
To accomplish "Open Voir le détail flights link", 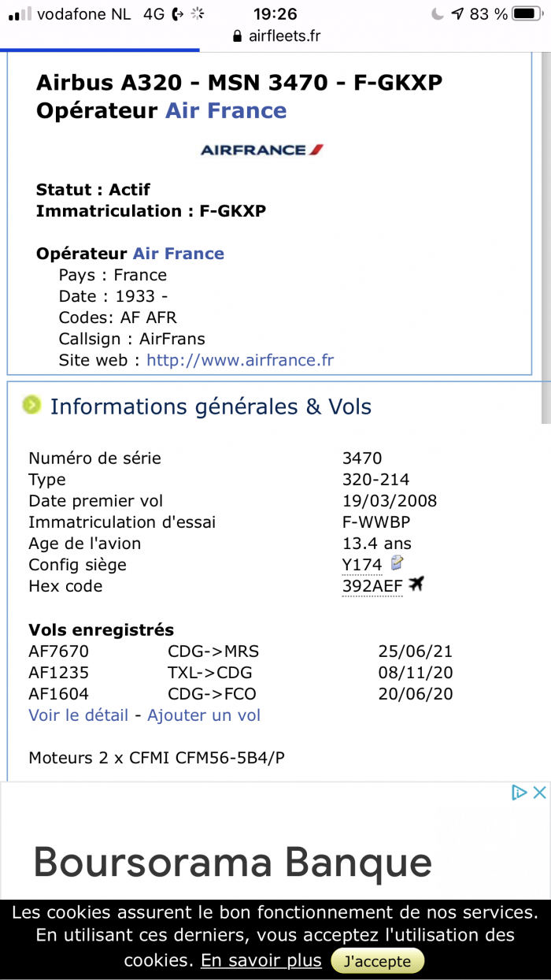I will (x=78, y=715).
